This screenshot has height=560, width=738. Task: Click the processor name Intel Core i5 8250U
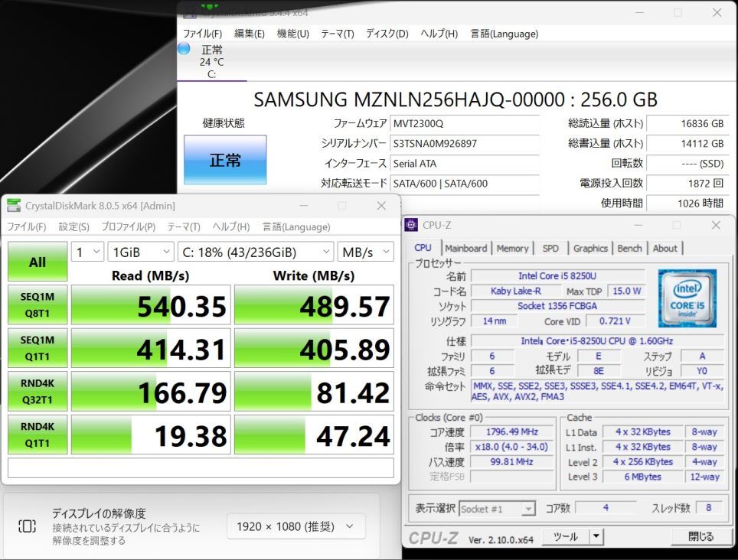(558, 276)
